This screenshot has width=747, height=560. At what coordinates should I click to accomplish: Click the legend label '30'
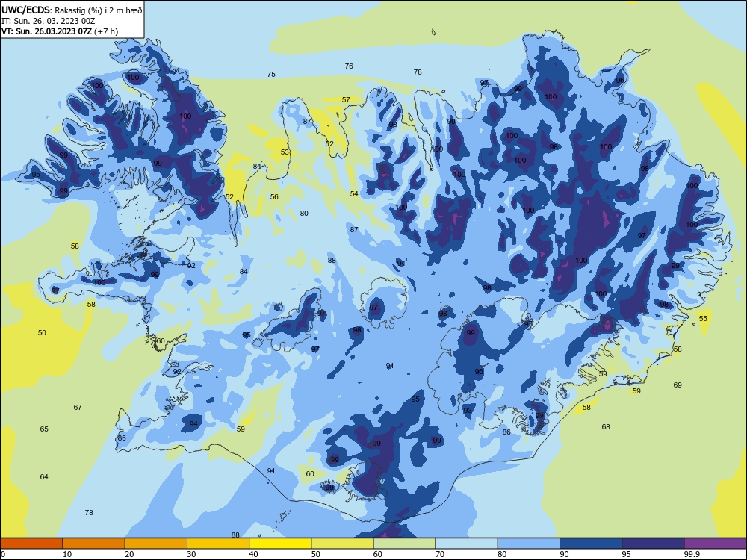point(191,554)
